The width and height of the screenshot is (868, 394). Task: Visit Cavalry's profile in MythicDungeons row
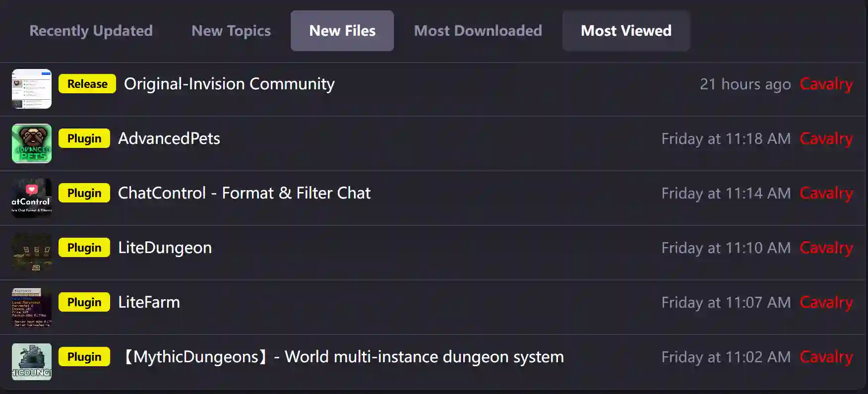pos(826,357)
